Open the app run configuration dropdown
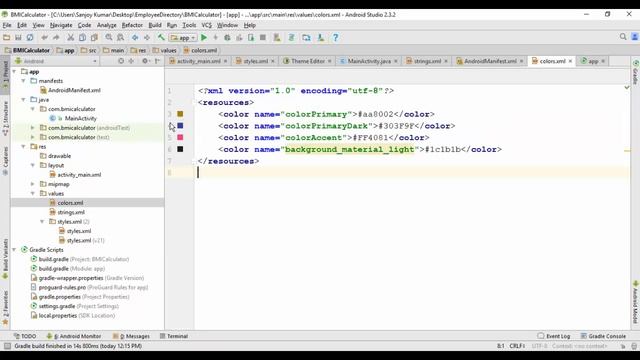Screen dimensions: 640x360 183,38
